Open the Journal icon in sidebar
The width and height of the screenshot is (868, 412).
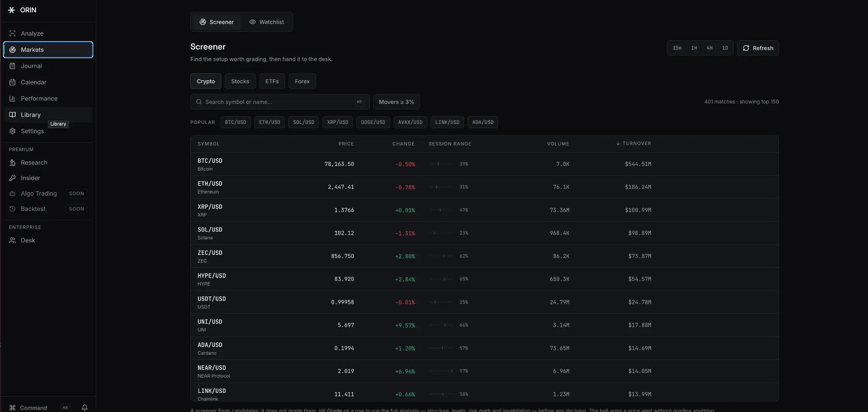[x=12, y=66]
